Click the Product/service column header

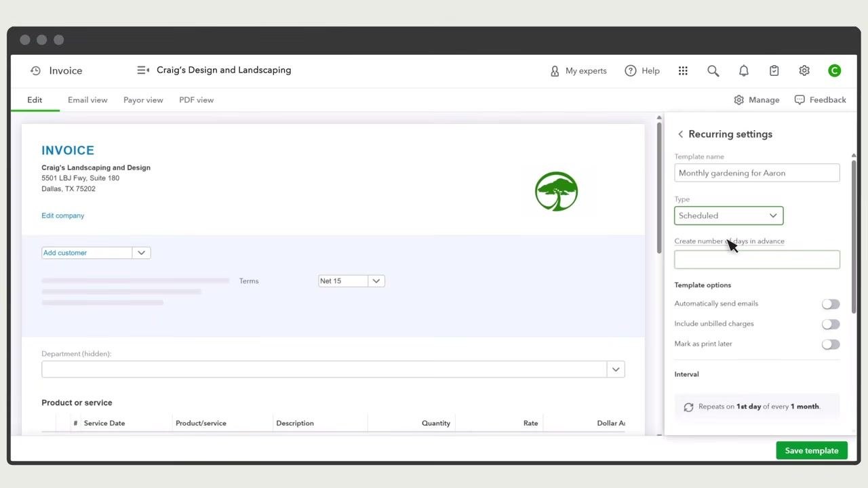coord(201,423)
